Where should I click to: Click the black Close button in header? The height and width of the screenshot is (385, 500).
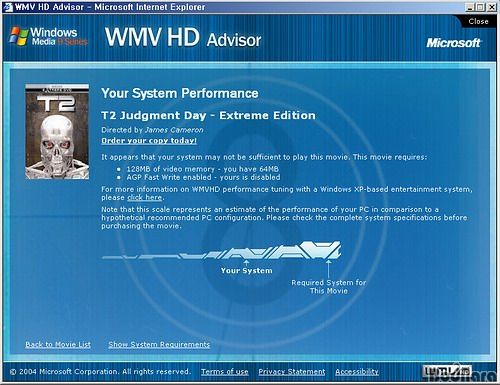pos(478,21)
